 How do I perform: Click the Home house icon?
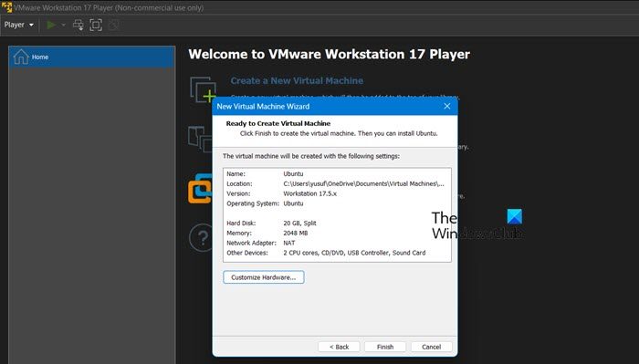click(21, 57)
